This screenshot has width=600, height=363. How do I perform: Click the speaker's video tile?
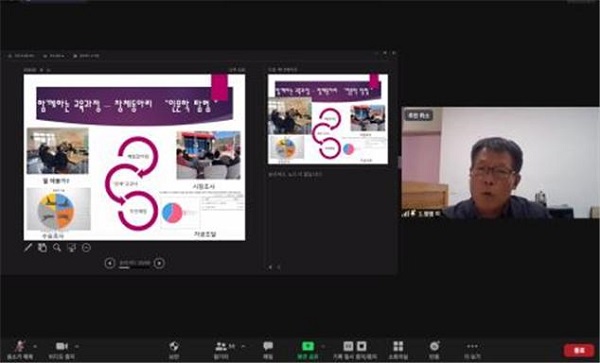[x=501, y=163]
